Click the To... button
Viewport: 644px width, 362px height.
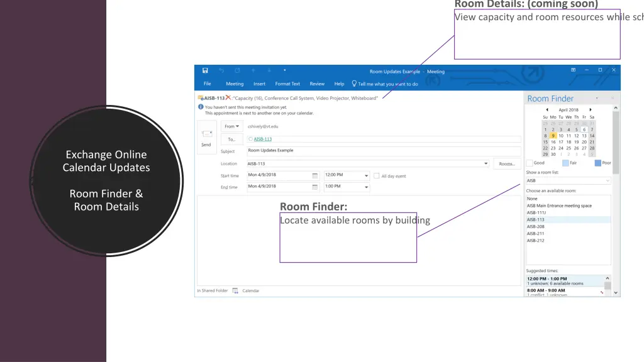(231, 139)
